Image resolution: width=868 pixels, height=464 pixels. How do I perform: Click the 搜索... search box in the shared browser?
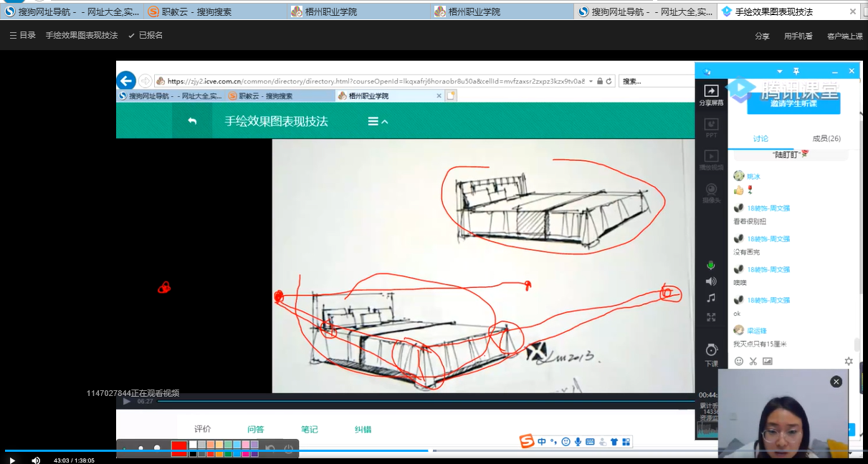(x=655, y=82)
